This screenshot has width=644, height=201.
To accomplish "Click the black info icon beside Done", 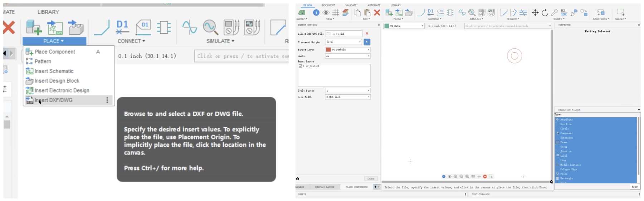I will [x=297, y=178].
